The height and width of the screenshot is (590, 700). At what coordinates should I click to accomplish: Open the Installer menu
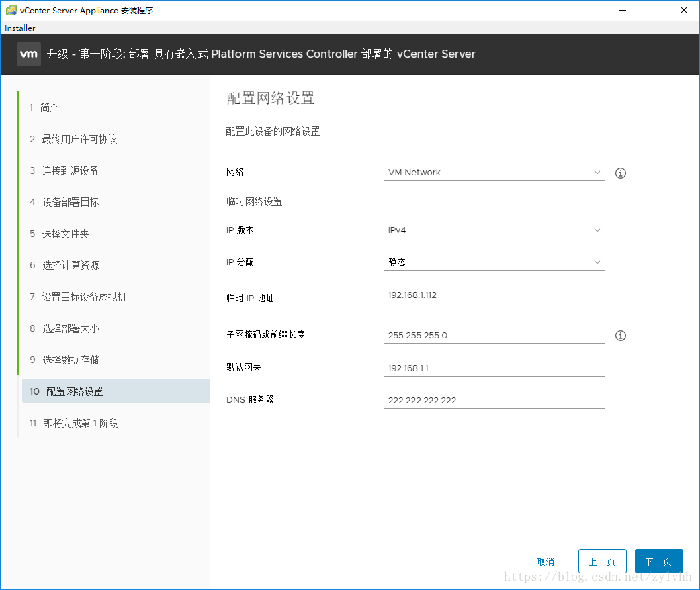[x=20, y=28]
